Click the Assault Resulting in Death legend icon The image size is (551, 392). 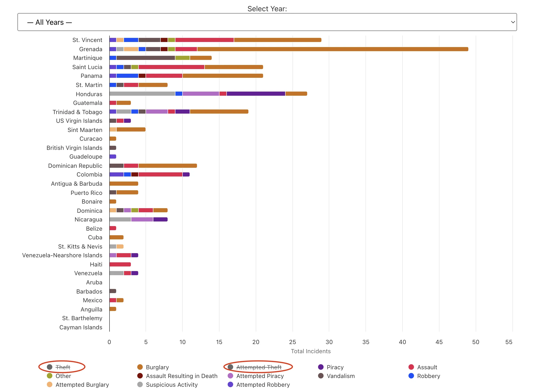pyautogui.click(x=140, y=376)
